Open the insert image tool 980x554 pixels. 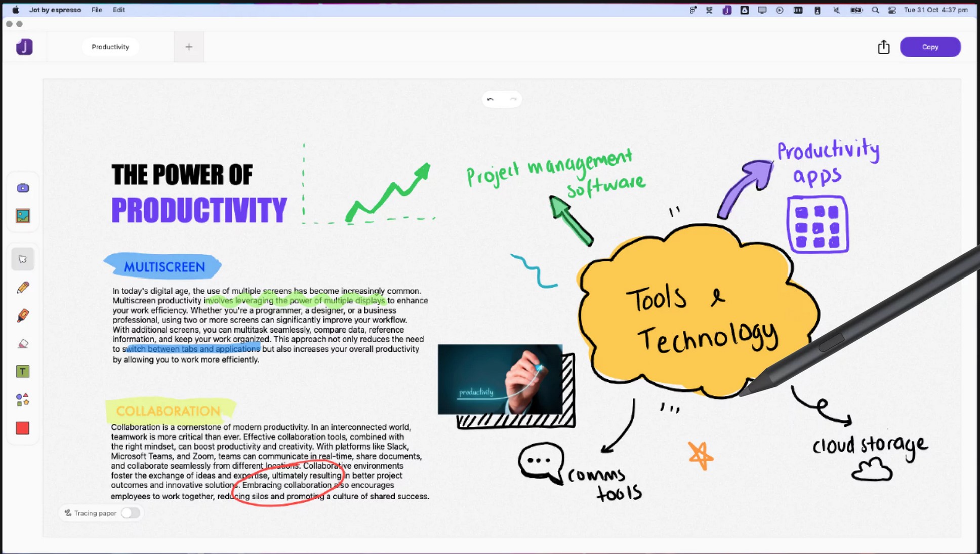pyautogui.click(x=23, y=216)
